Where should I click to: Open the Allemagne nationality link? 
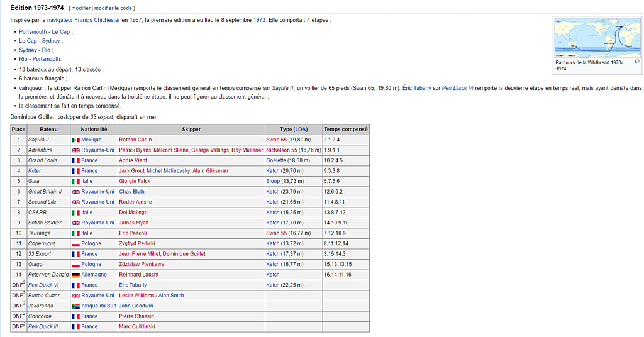[94, 275]
